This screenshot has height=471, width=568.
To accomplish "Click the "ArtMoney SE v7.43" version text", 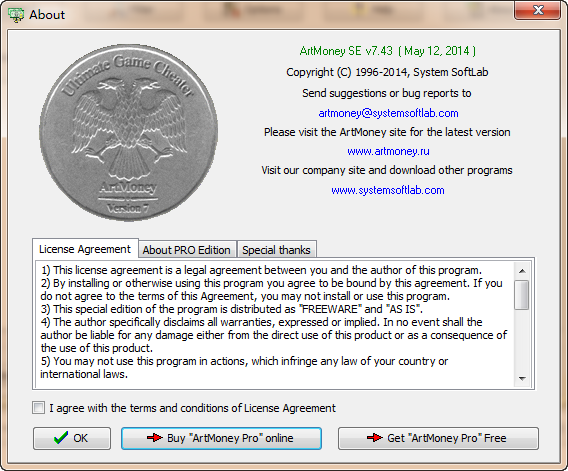I will pos(346,51).
